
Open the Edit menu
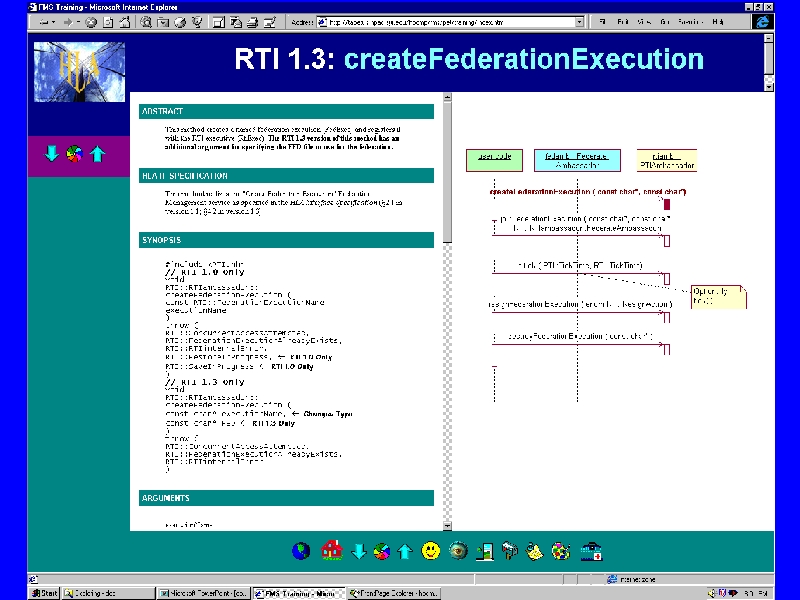[622, 22]
